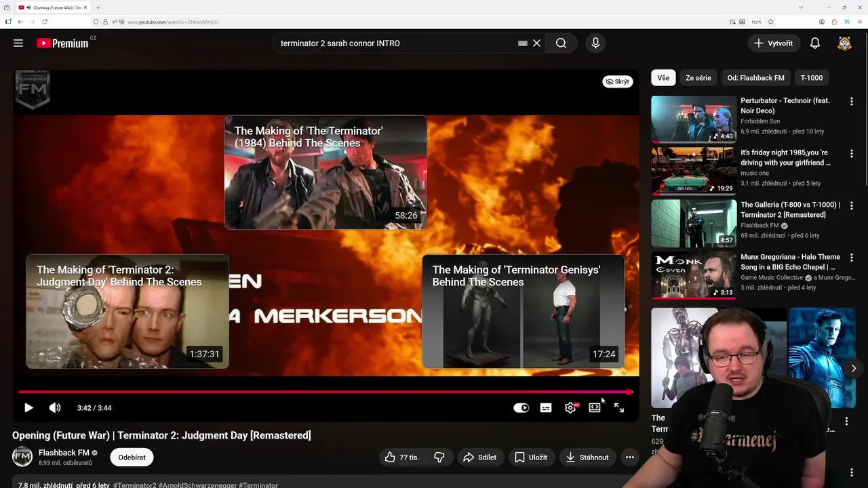Viewport: 868px width, 488px height.
Task: Open 'The Making of The Terminator (1984)' end card
Action: 325,172
